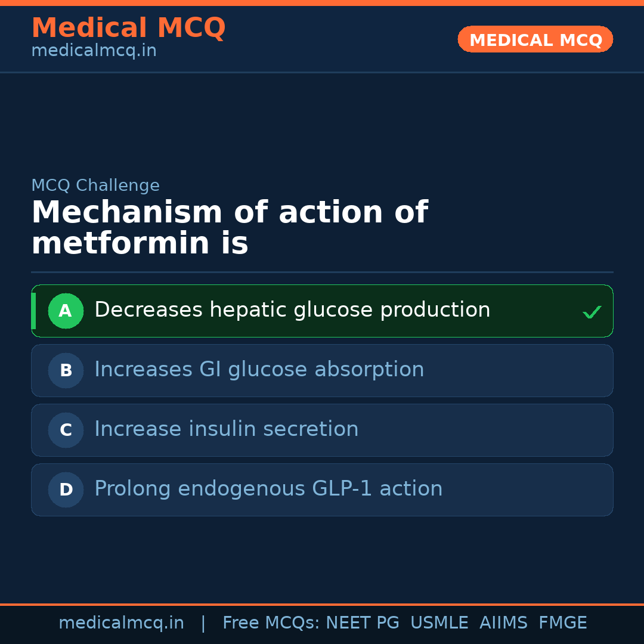The width and height of the screenshot is (644, 644).
Task: Select 'Prolong endogenous GLP-1 action' answer text
Action: click(x=268, y=489)
